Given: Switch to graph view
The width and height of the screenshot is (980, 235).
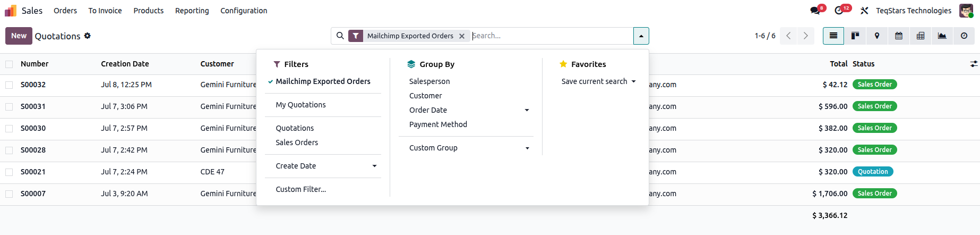Looking at the screenshot, I should click(x=942, y=36).
